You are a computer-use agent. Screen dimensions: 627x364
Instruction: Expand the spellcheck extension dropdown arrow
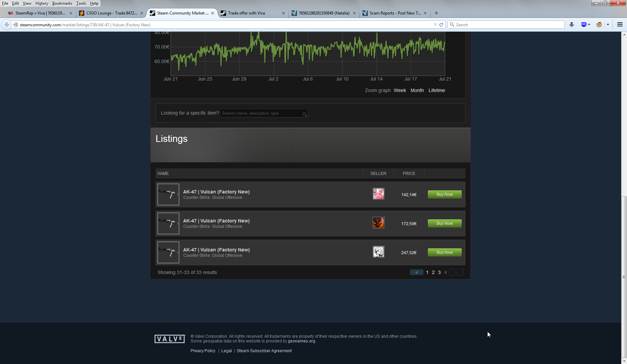[589, 25]
